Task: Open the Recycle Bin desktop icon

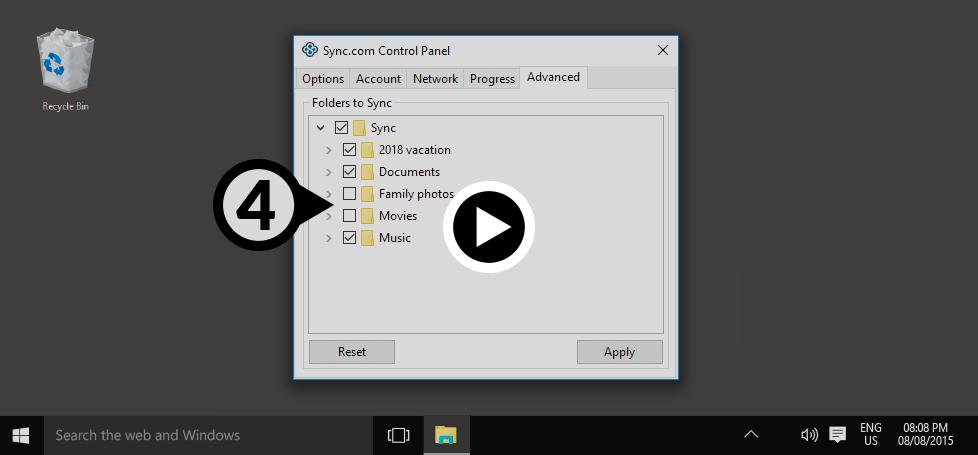Action: point(65,68)
